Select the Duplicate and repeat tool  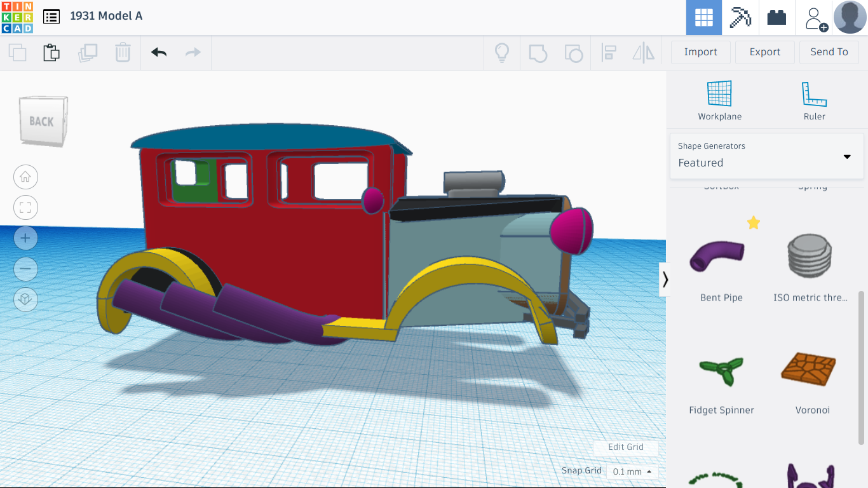click(x=88, y=53)
